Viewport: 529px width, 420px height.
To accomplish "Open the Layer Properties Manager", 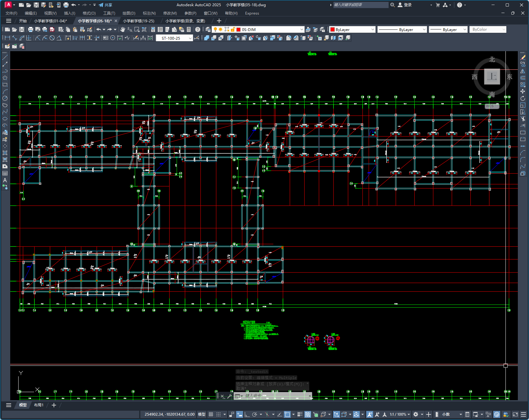I will 208,29.
